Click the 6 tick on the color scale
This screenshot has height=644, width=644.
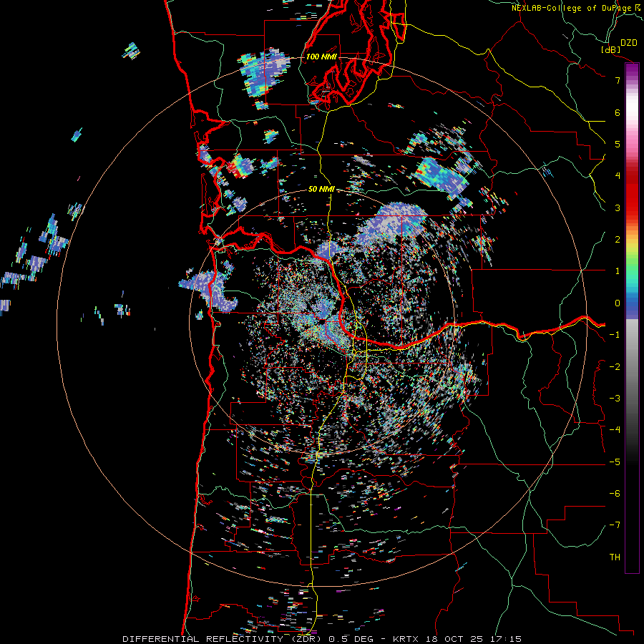click(618, 112)
